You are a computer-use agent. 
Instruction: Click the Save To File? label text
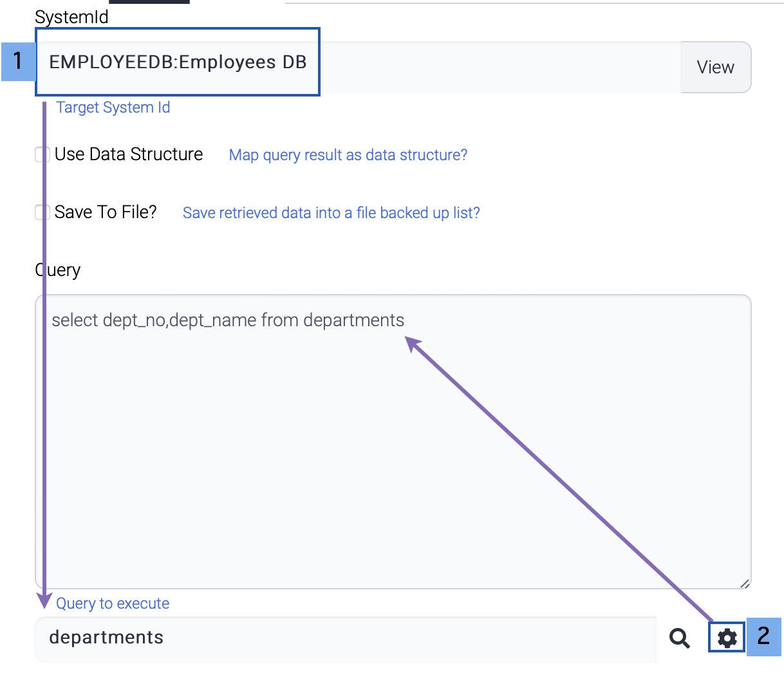(x=106, y=212)
